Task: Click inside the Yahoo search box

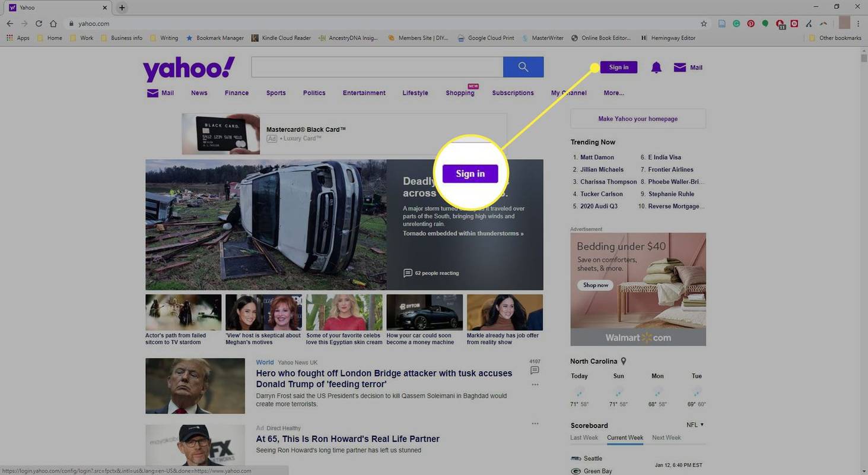Action: pyautogui.click(x=377, y=67)
